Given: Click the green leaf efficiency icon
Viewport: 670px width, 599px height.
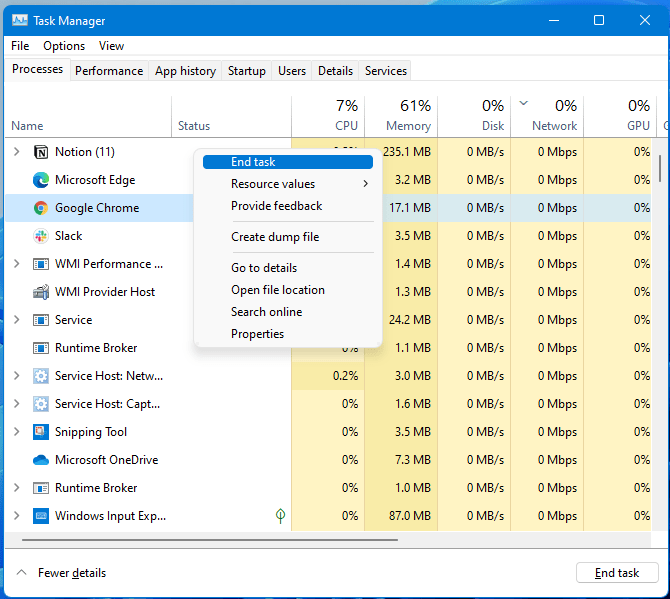Looking at the screenshot, I should pos(280,516).
